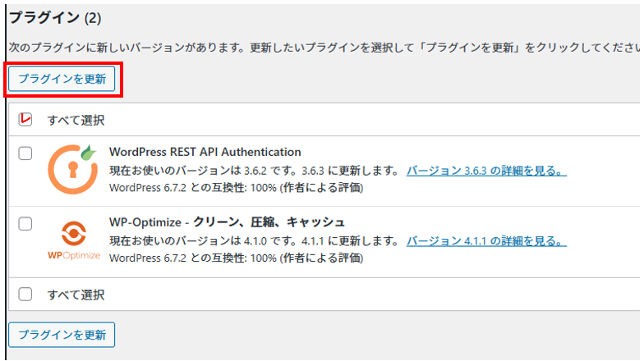Screen dimensions: 644x361
Task: Toggle the top すべて選択 checkbox
Action: 25,120
